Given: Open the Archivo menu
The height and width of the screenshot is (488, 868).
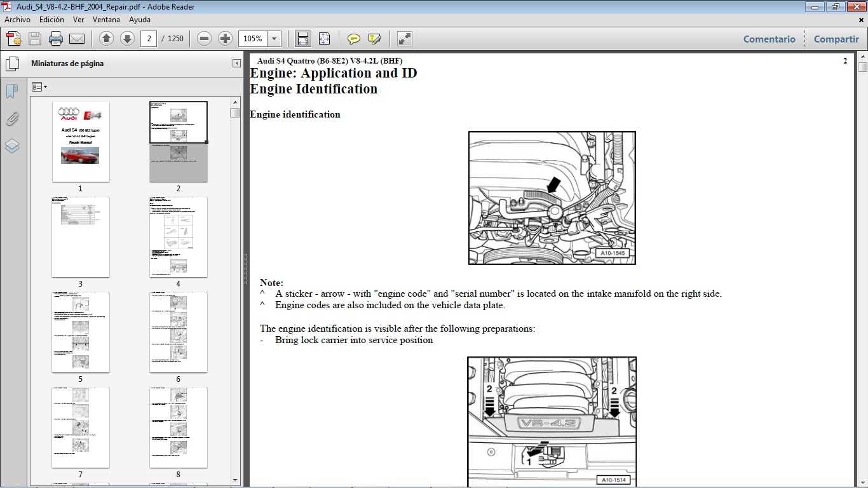Looking at the screenshot, I should click(18, 20).
